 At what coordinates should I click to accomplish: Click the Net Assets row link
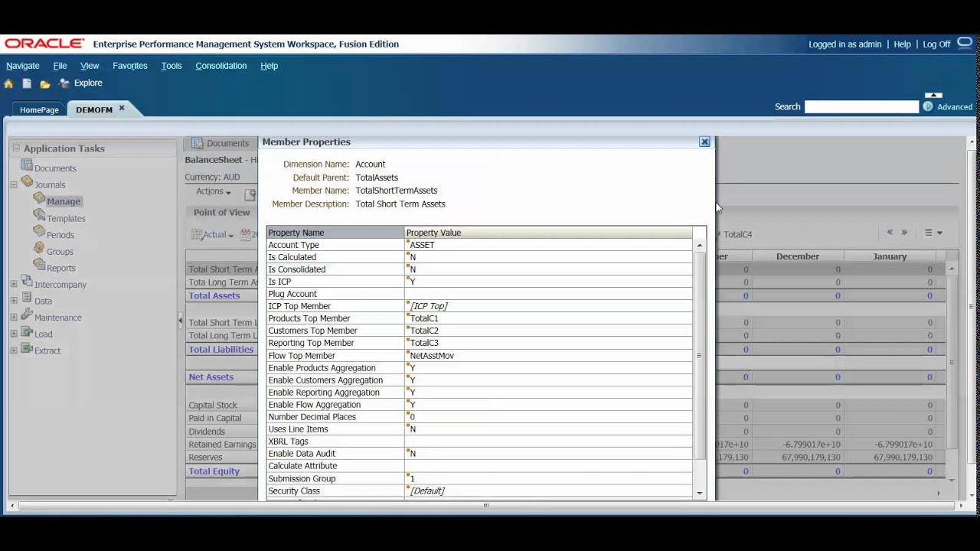tap(211, 377)
